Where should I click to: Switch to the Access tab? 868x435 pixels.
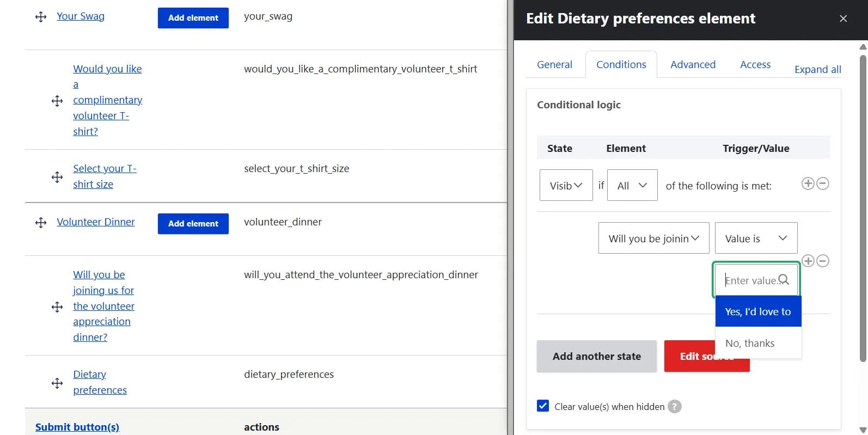tap(755, 64)
